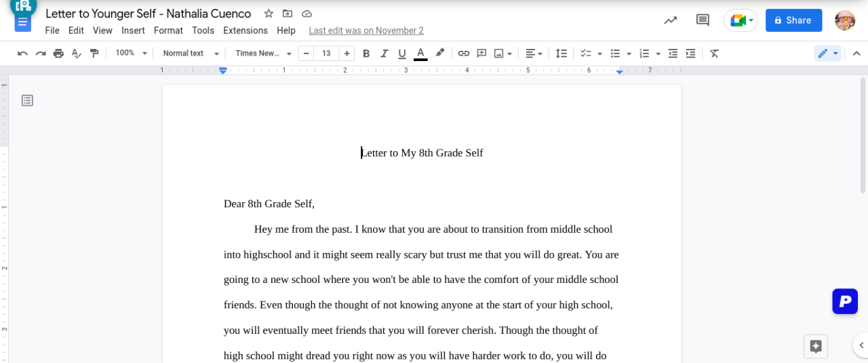Open text alignment options

click(534, 53)
